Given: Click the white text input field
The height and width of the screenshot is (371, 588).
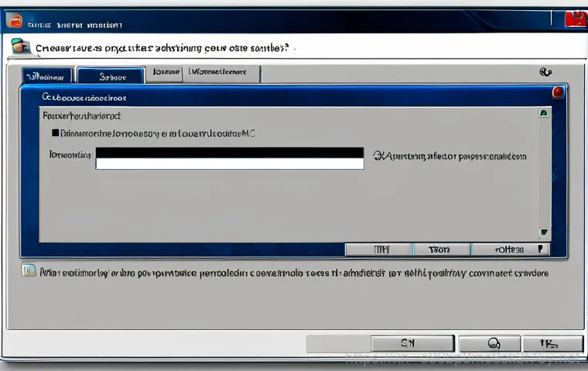Looking at the screenshot, I should [229, 164].
